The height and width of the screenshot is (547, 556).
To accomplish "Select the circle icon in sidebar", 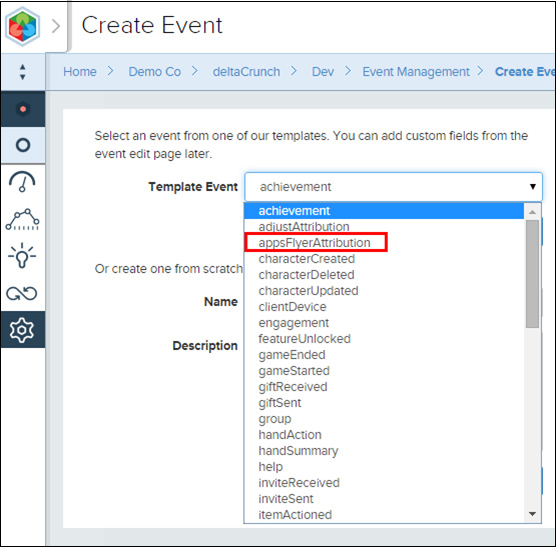I will point(23,145).
